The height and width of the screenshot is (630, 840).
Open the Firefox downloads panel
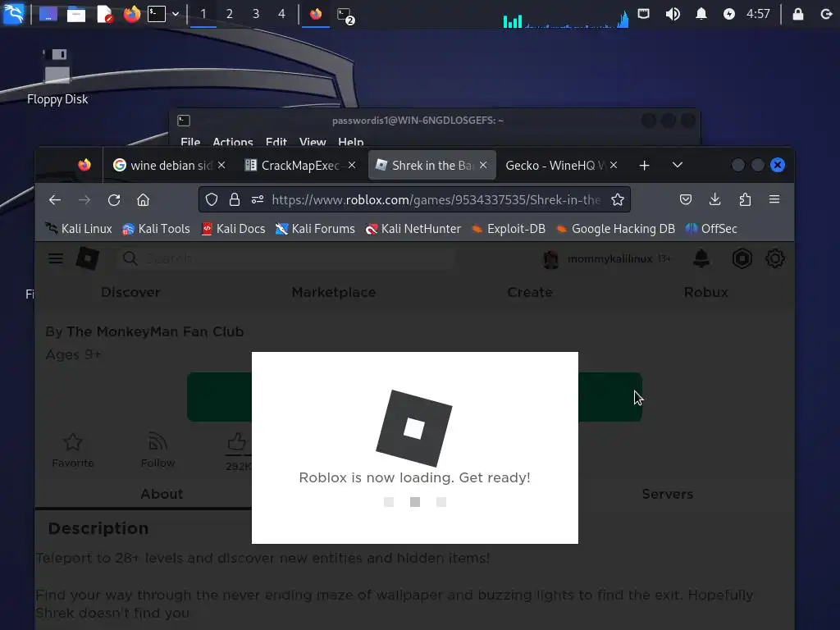click(714, 200)
